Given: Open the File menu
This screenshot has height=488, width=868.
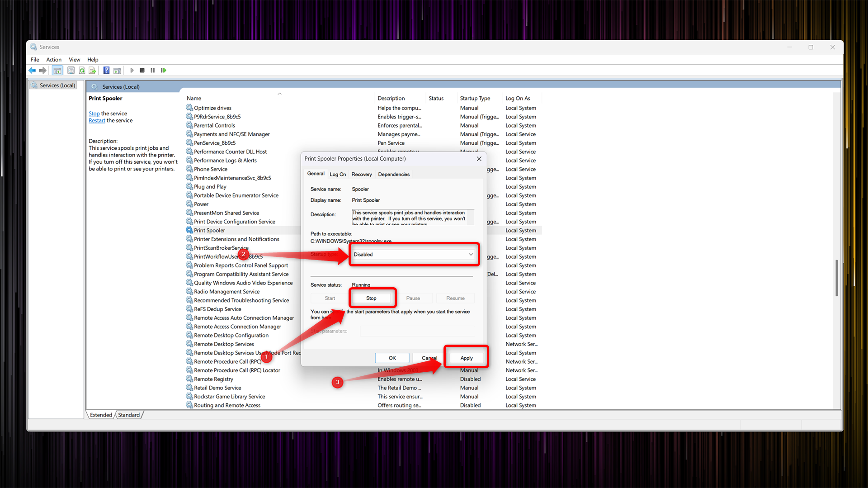Looking at the screenshot, I should click(x=35, y=59).
